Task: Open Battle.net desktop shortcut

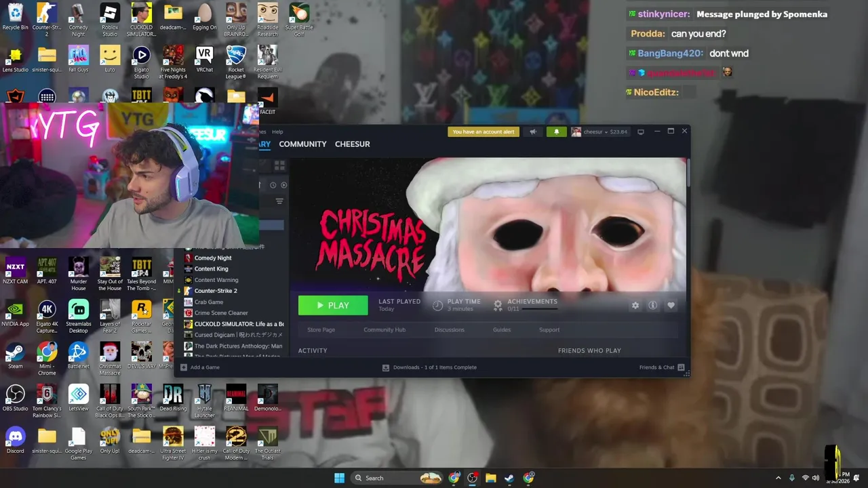Action: point(78,356)
